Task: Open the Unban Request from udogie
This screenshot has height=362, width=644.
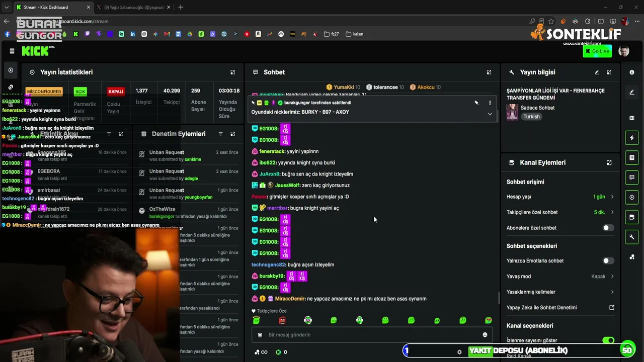Action: tap(189, 175)
